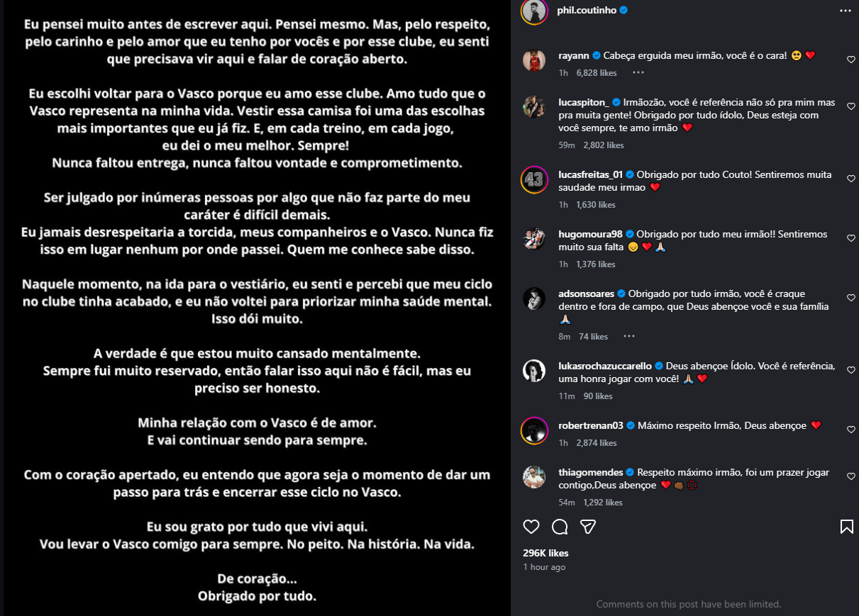Like the post with heart icon

(531, 527)
